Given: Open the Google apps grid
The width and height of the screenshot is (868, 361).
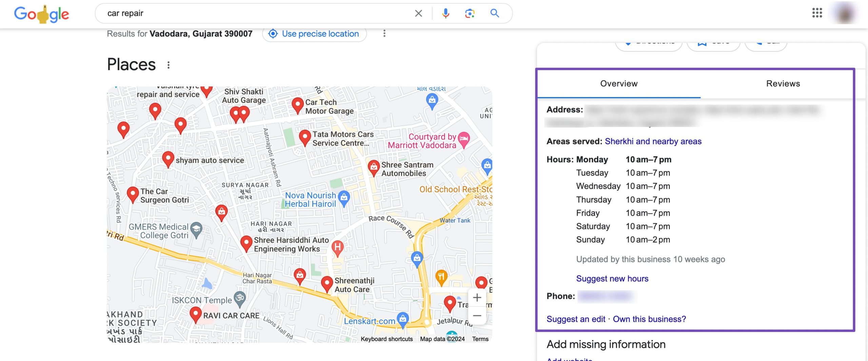Looking at the screenshot, I should click(817, 13).
